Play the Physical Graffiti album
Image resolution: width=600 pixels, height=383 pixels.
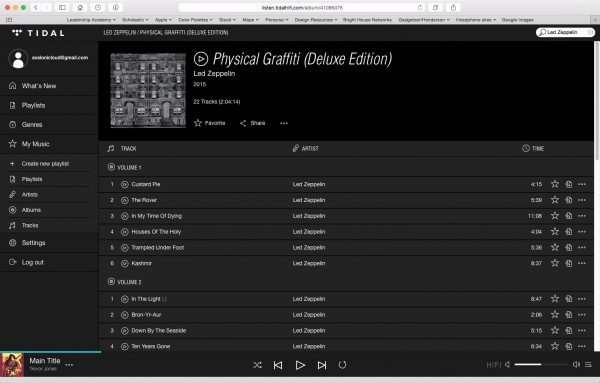tap(201, 59)
